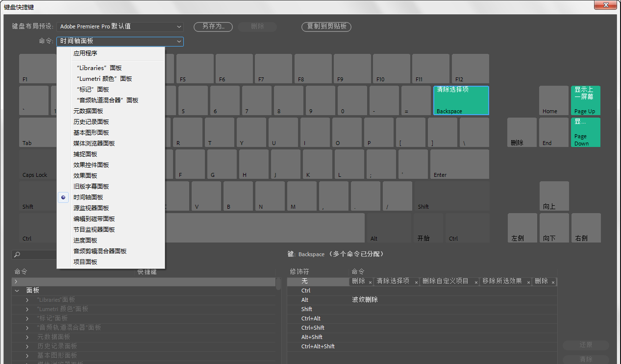Viewport: 621px width, 364px height.
Task: Expand the "标记"面板 tree row
Action: point(27,318)
